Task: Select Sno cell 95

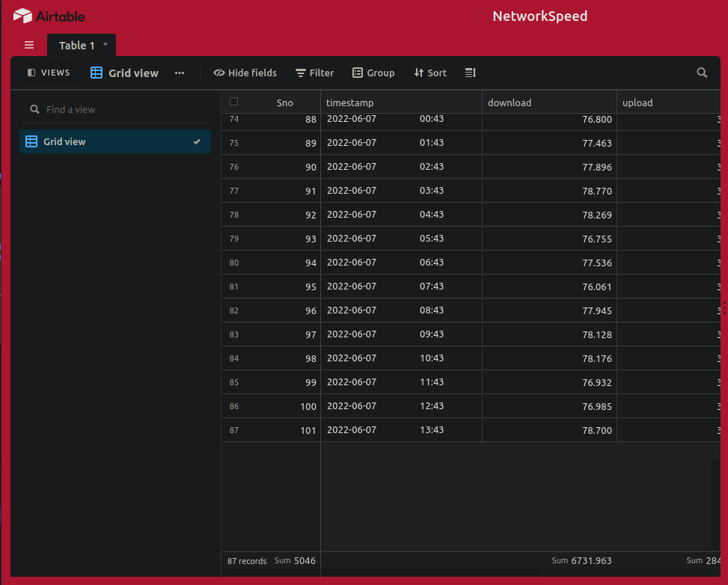Action: [284, 287]
